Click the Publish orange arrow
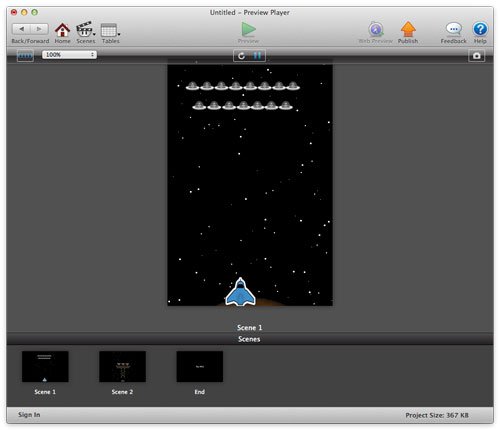The width and height of the screenshot is (500, 430). (x=408, y=29)
